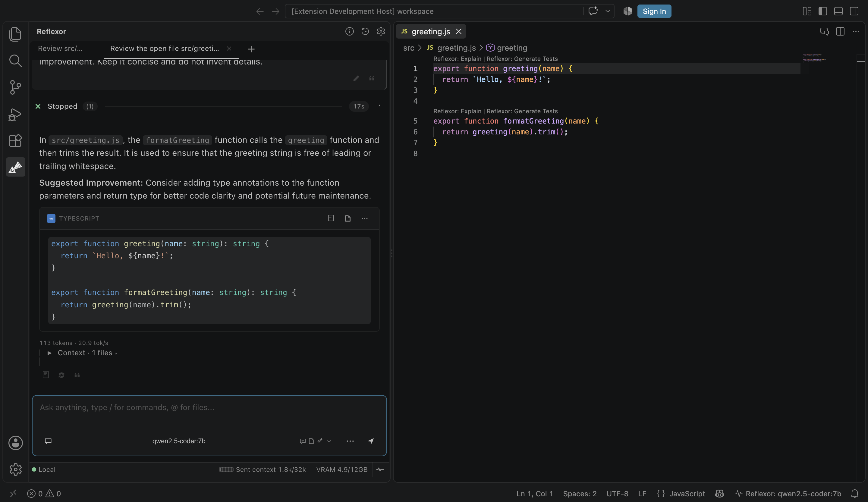Image resolution: width=868 pixels, height=502 pixels.
Task: Open the Run and Debug view
Action: point(15,114)
